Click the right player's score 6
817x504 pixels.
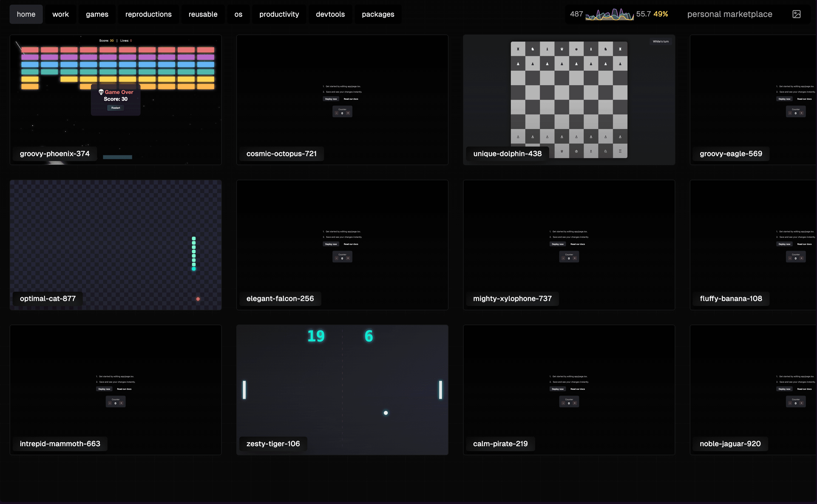point(369,336)
